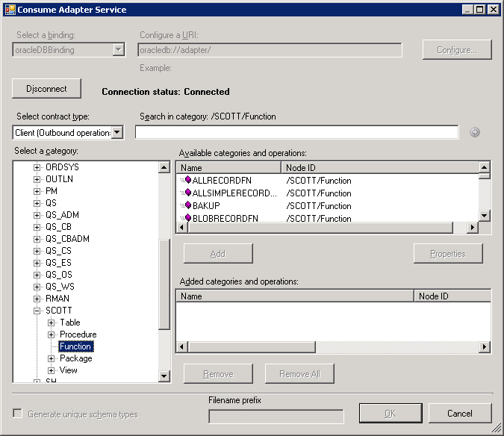Expand the QS_ADM node
Screen dimensions: 504x436
(x=37, y=215)
